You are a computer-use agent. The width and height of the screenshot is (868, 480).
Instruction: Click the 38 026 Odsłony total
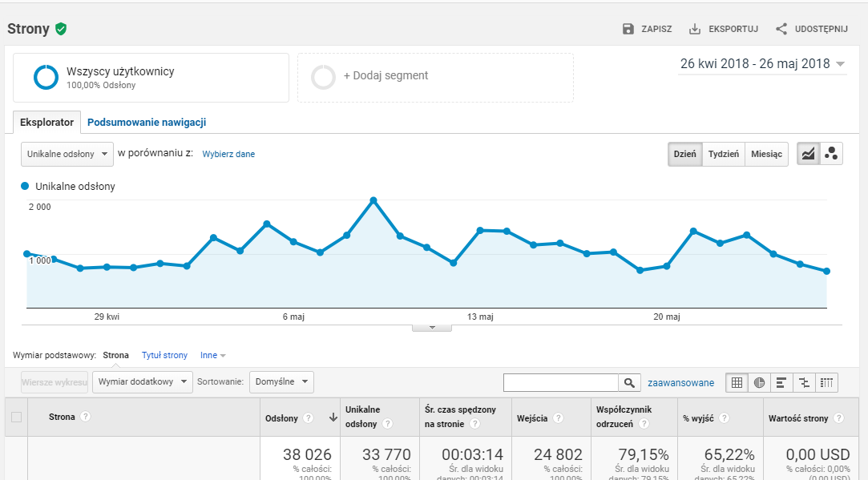307,455
